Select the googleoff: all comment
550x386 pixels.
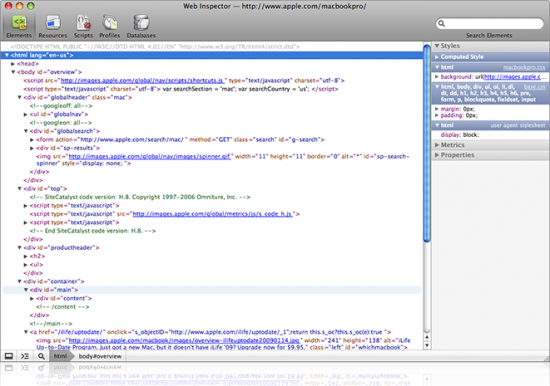[61, 106]
